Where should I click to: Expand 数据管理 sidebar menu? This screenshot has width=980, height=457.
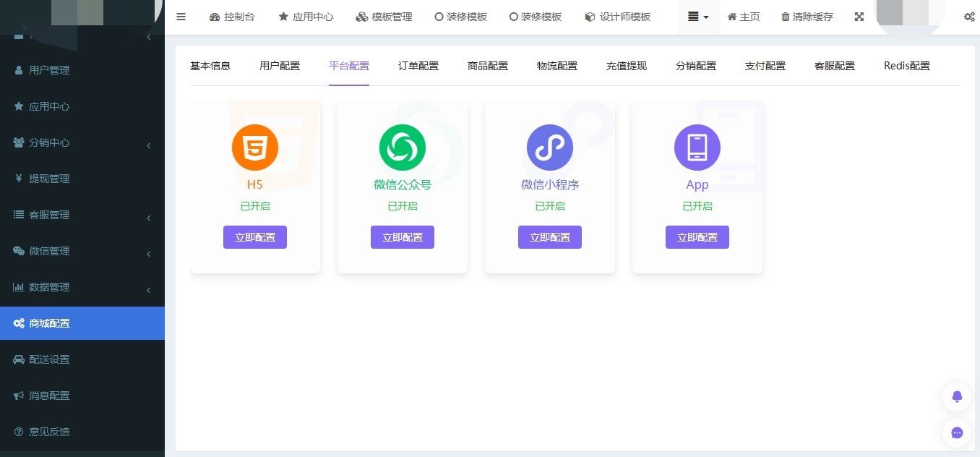82,287
